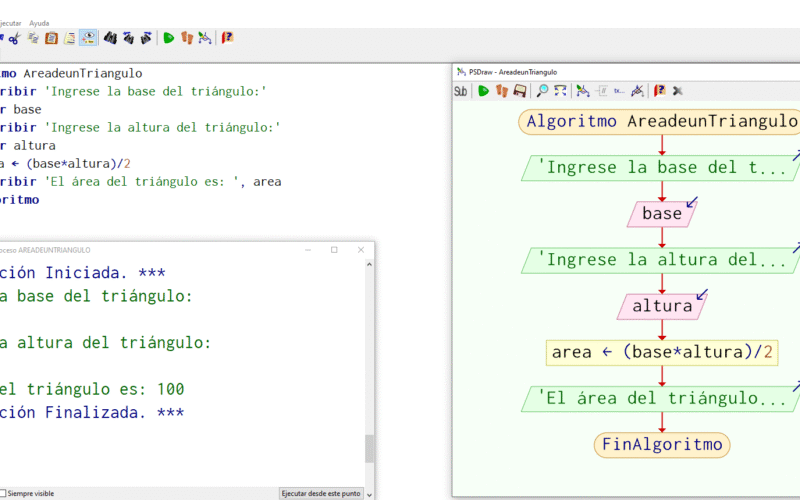Click the Sub button in PSDraw toolbar
The height and width of the screenshot is (500, 800).
click(x=461, y=91)
